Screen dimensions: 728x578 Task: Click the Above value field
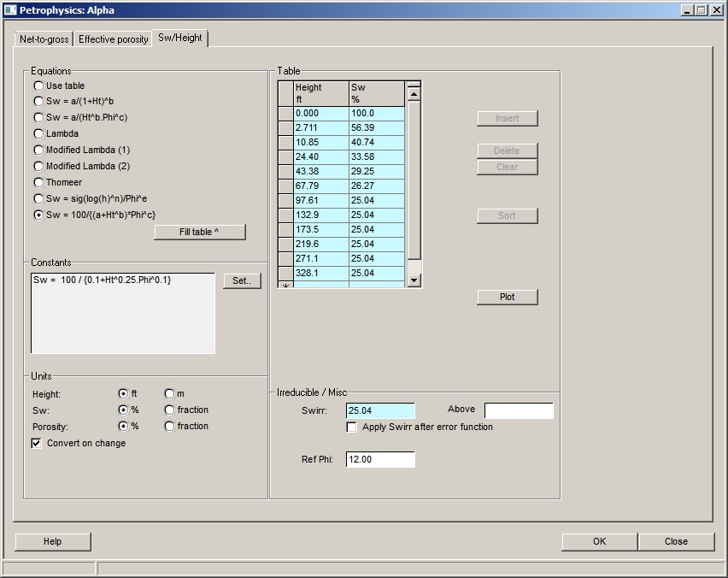tap(518, 410)
